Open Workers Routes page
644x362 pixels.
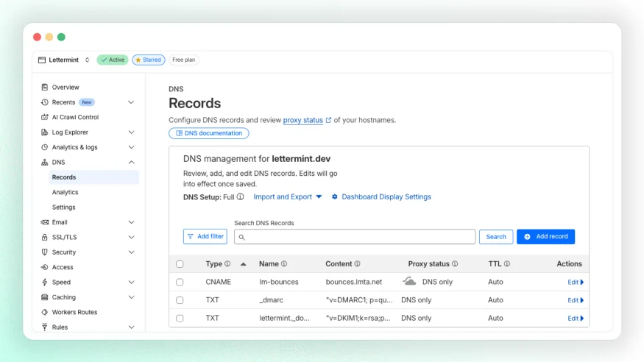click(74, 312)
